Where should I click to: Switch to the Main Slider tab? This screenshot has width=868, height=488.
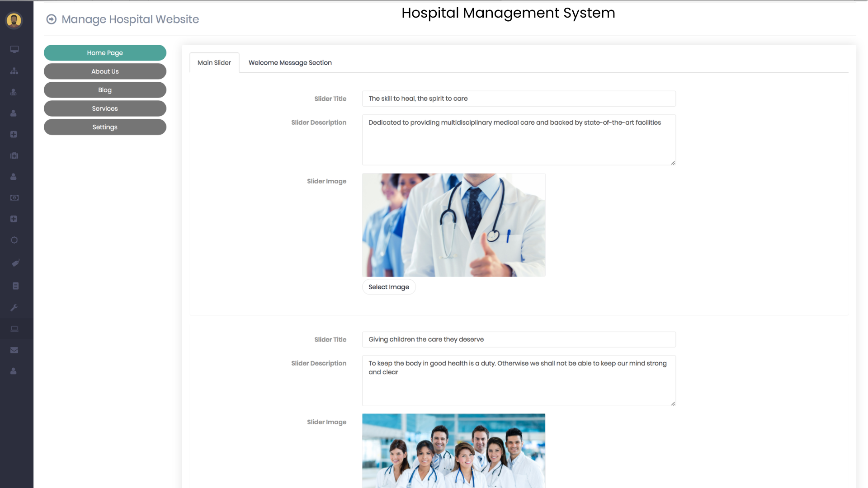pyautogui.click(x=214, y=63)
